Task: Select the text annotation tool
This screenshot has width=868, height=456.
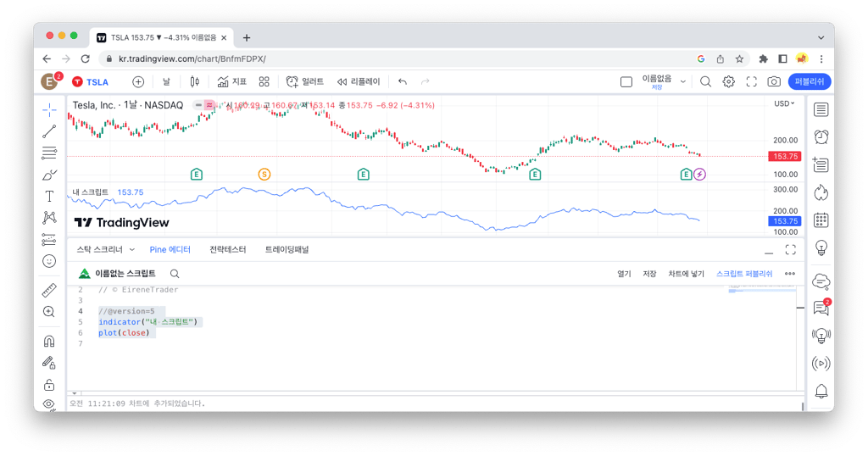Action: coord(49,197)
